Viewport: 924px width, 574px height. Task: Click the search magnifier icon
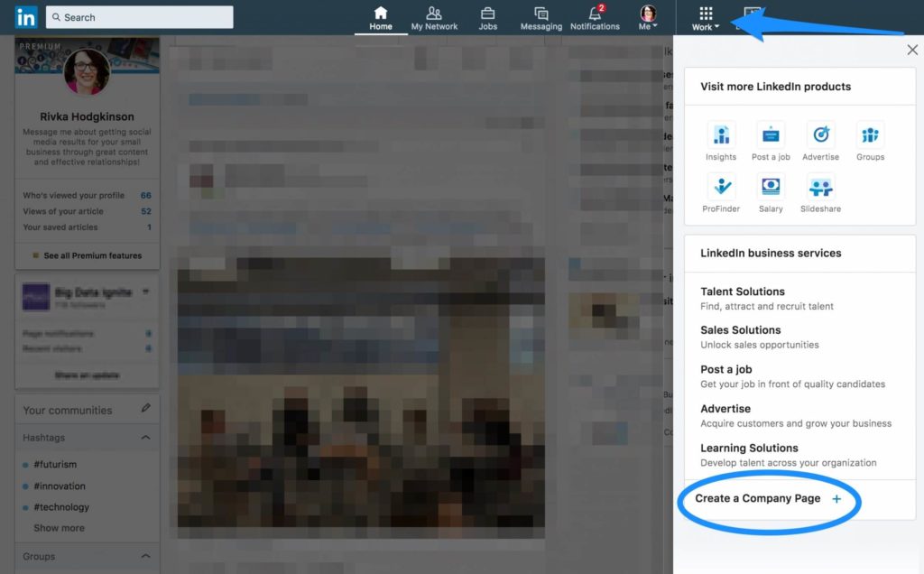[56, 17]
